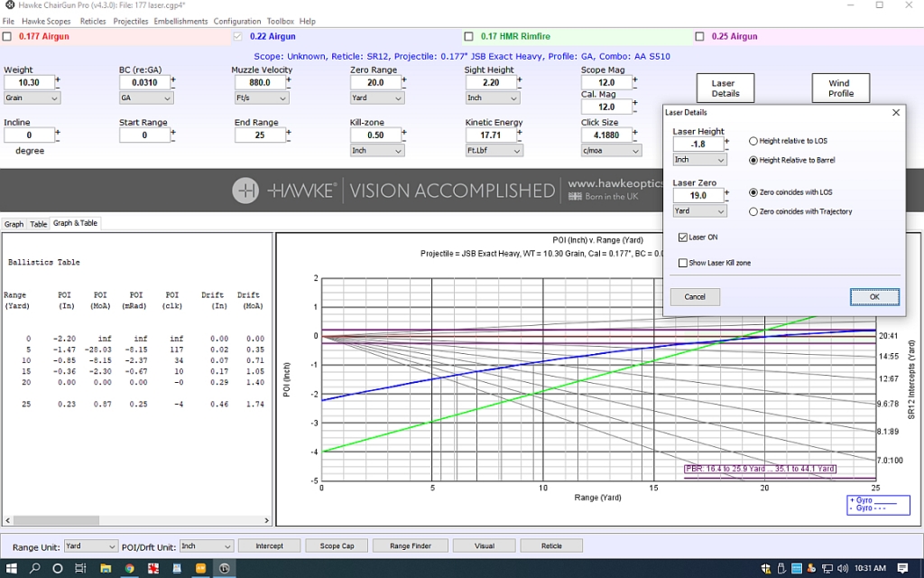Enable the Show Laser Kill zone checkbox

click(x=683, y=263)
